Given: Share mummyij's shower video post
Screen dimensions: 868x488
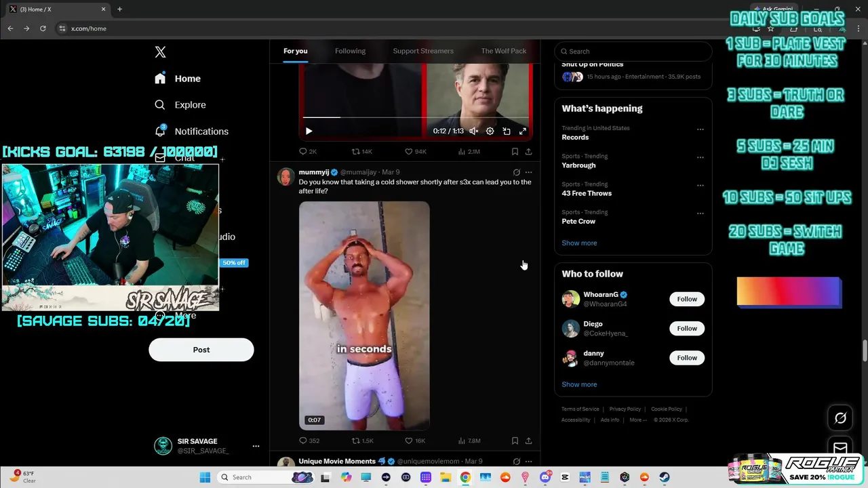Looking at the screenshot, I should click(x=528, y=441).
